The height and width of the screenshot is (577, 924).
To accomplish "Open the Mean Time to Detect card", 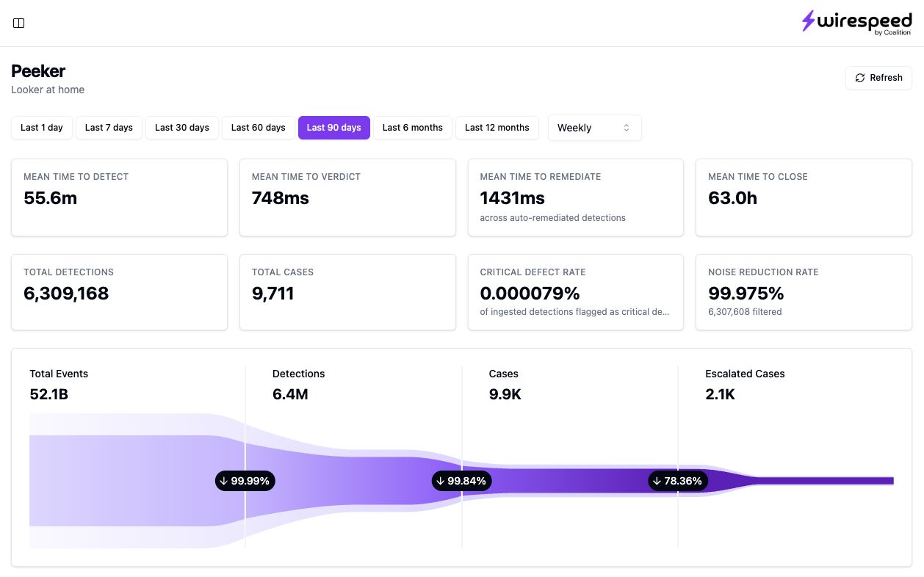I will [119, 197].
